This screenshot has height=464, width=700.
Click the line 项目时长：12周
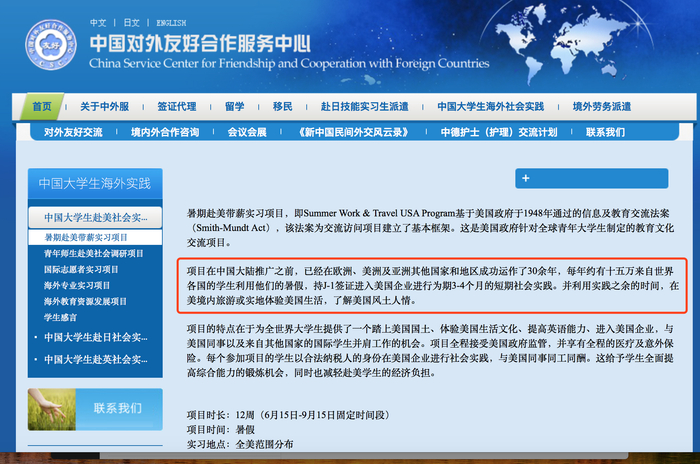(x=288, y=415)
